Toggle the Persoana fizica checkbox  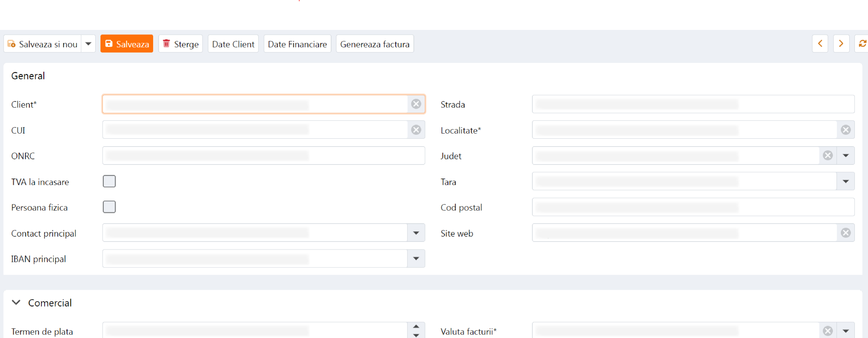(x=109, y=207)
